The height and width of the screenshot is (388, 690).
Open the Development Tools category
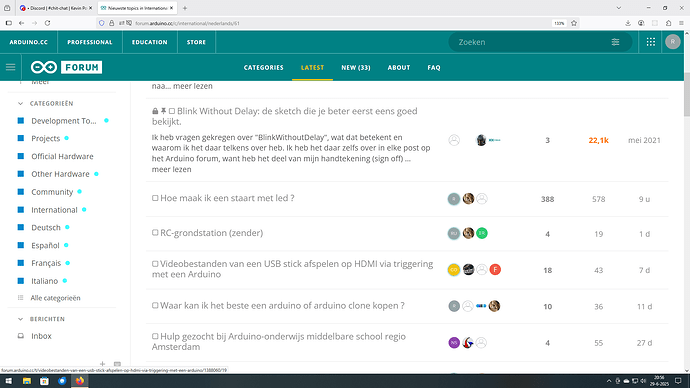coord(64,121)
